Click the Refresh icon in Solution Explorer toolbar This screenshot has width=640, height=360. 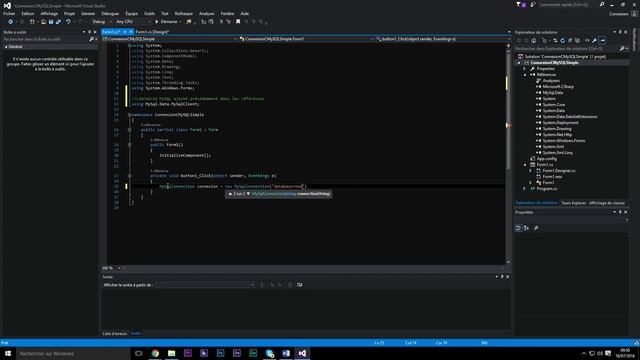[562, 40]
